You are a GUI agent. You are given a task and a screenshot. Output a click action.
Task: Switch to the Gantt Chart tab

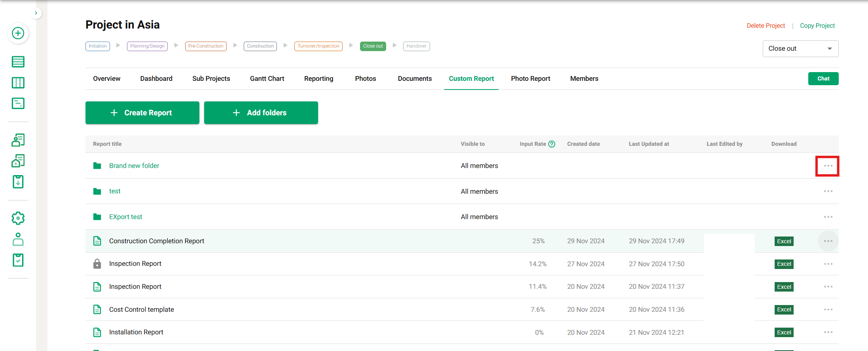pyautogui.click(x=267, y=79)
